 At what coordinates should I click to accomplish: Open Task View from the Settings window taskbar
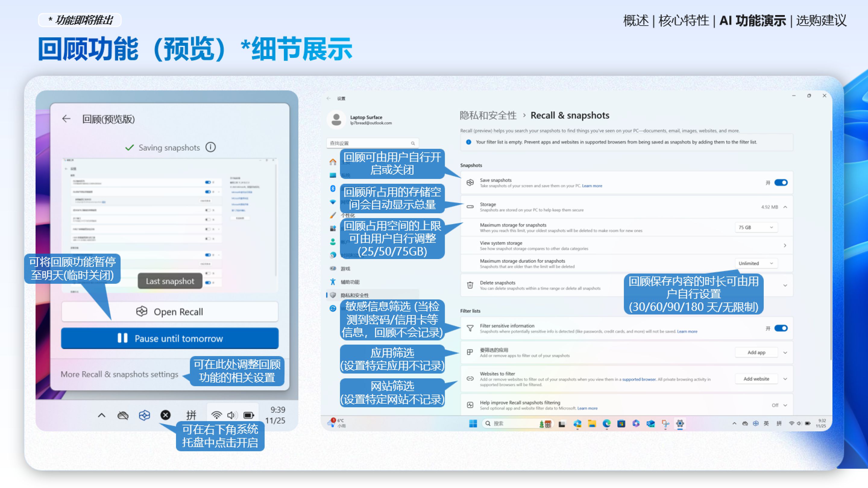pos(562,424)
